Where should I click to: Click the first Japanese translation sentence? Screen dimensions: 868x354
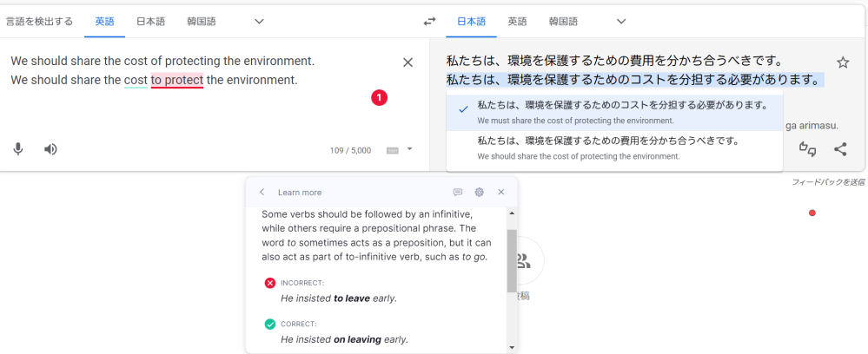coord(613,61)
